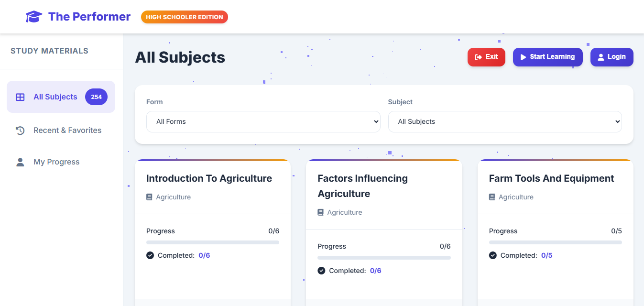Open the Form dropdown showing All Forms
The height and width of the screenshot is (306, 644).
tap(263, 121)
